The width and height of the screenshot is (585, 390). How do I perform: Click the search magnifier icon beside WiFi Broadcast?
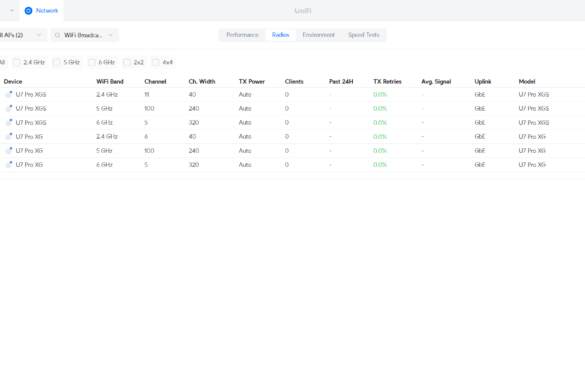click(x=57, y=35)
